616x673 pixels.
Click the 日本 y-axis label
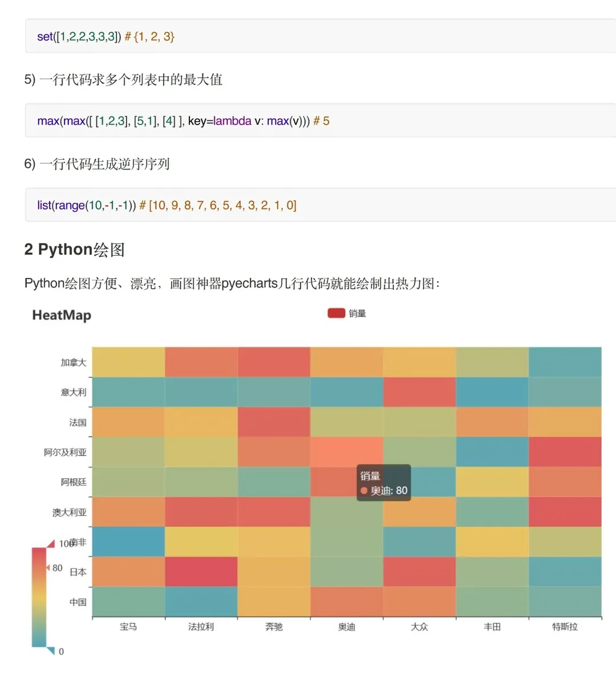(x=78, y=572)
